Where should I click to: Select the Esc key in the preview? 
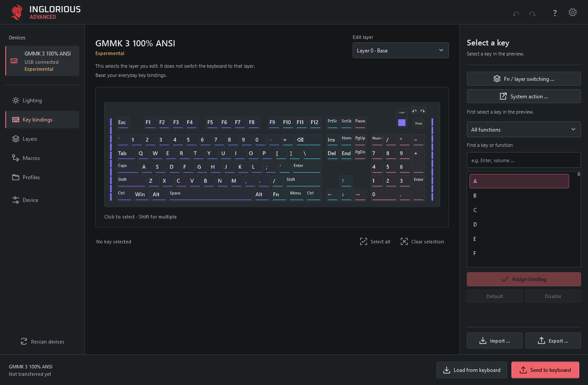tap(123, 123)
